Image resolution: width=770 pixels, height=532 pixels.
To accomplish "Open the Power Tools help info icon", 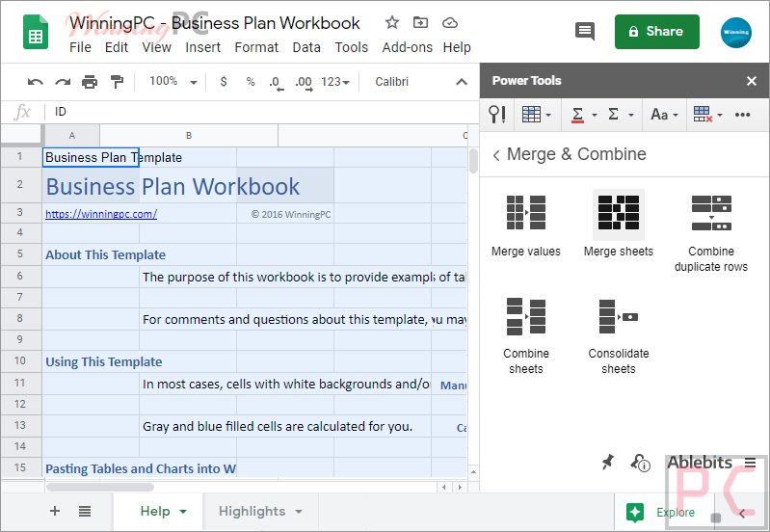I will point(640,463).
